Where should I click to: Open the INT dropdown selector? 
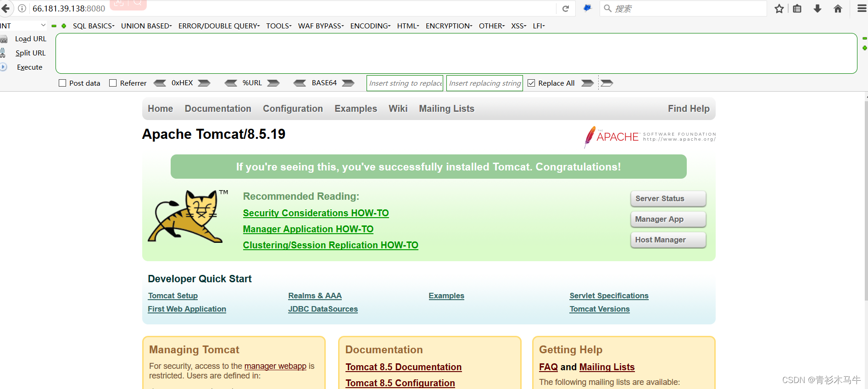(23, 26)
